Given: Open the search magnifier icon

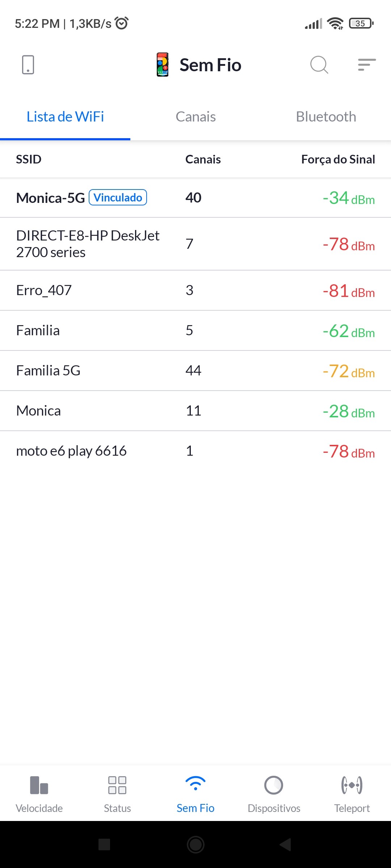Looking at the screenshot, I should click(319, 65).
